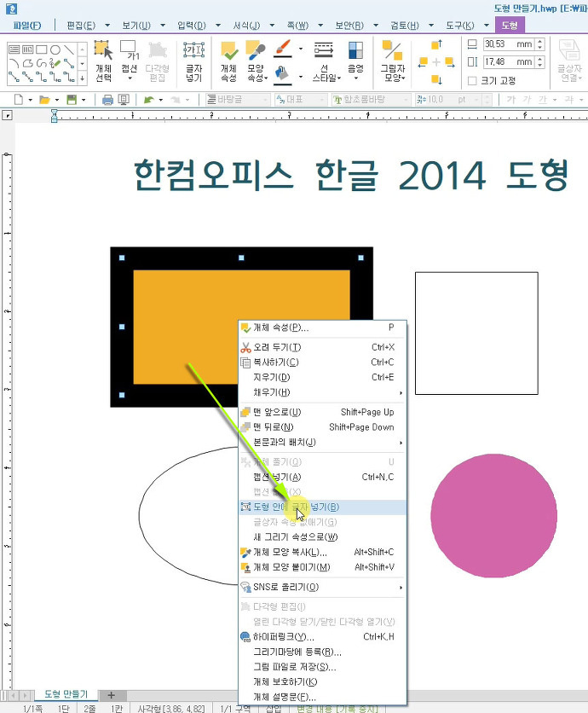Click the line color brush icon
This screenshot has width=588, height=713.
point(283,49)
